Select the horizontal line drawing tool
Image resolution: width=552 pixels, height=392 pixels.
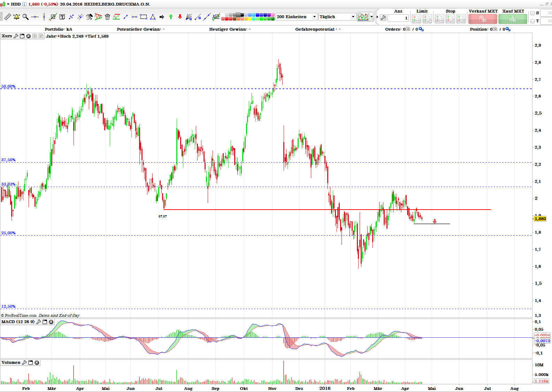click(35, 17)
